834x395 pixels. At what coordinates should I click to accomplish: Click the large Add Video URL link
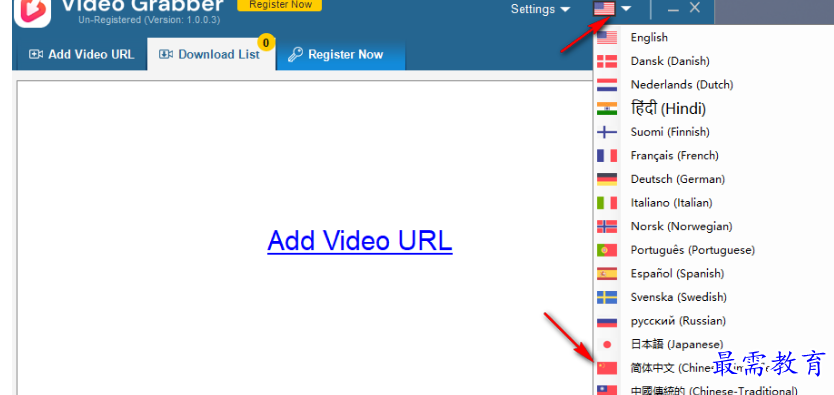(x=360, y=240)
